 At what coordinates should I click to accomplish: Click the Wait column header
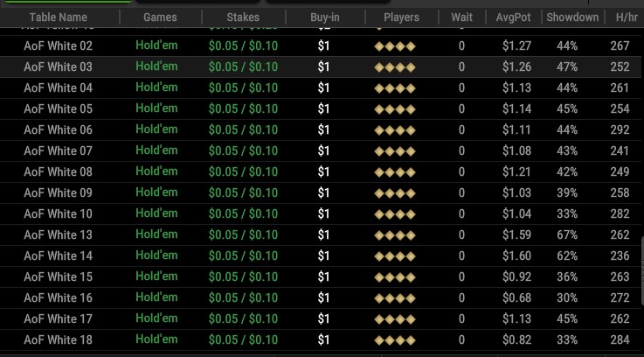point(461,17)
